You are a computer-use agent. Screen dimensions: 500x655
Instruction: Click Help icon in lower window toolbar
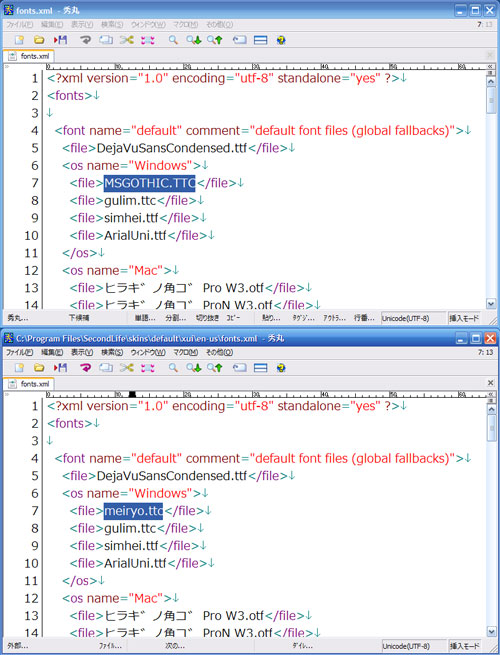point(281,368)
